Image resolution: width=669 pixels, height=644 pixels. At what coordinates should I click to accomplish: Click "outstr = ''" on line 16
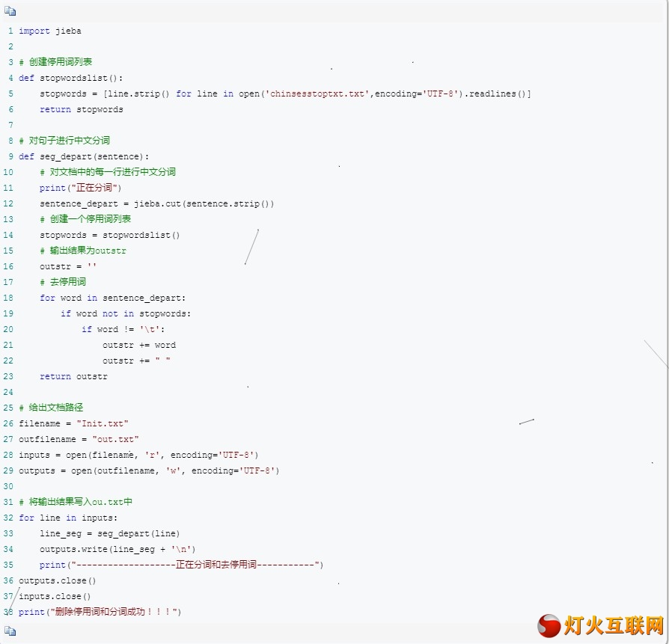coord(68,266)
